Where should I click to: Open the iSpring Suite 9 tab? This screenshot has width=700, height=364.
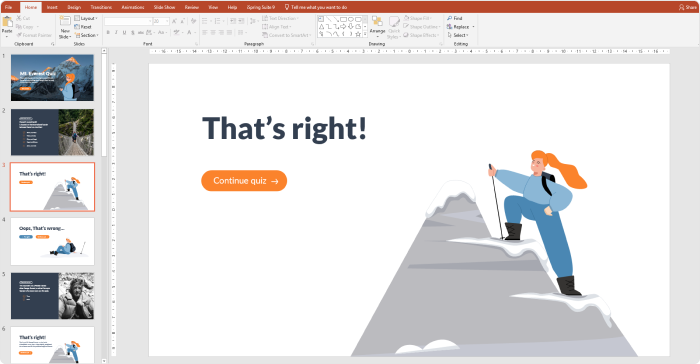261,7
